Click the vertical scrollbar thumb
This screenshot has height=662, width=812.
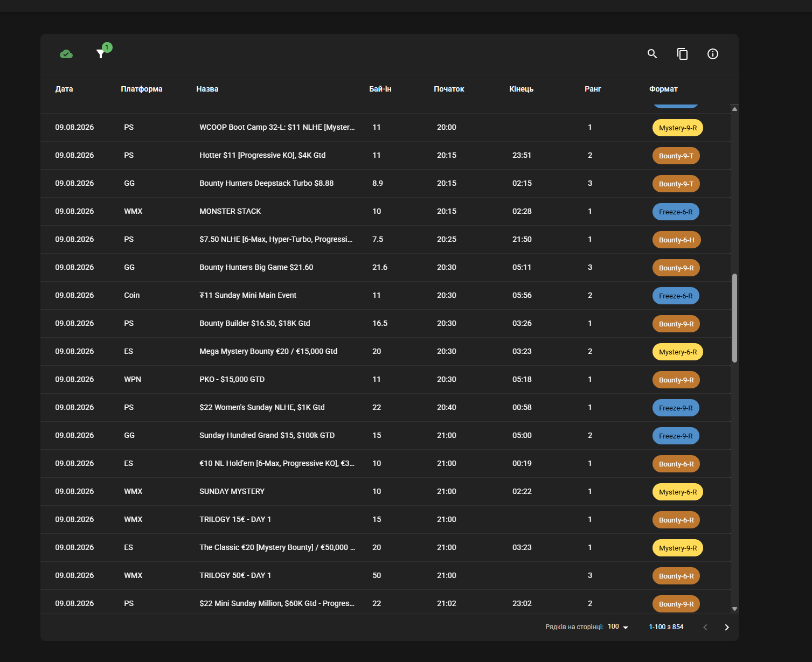coord(734,318)
